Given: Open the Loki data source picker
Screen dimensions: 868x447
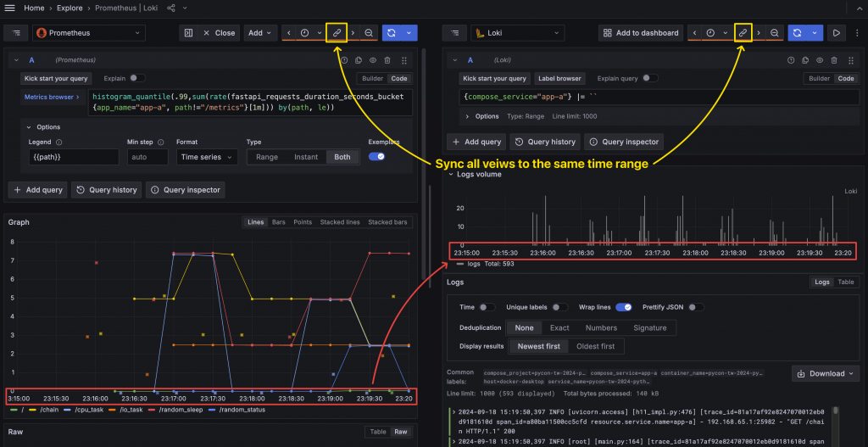Looking at the screenshot, I should coord(517,33).
